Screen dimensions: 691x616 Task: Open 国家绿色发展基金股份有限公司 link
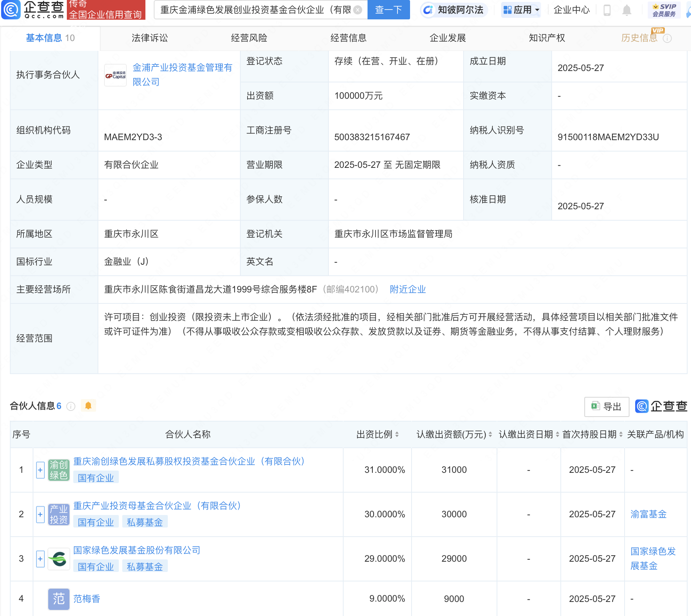coord(137,550)
